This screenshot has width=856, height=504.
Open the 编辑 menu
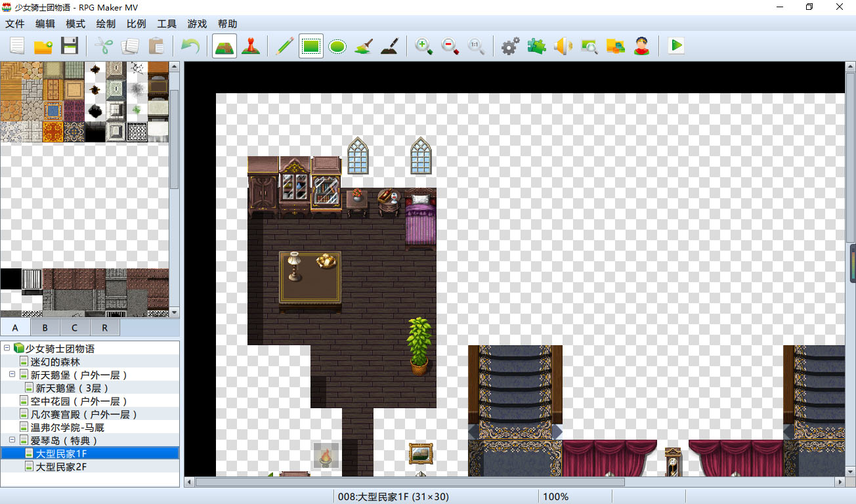click(45, 24)
